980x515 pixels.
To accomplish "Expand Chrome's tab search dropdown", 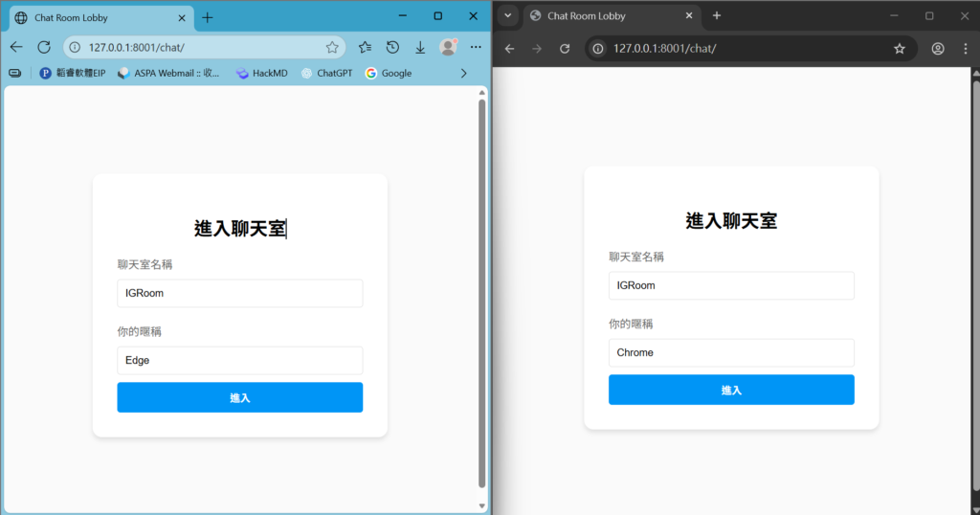I will click(508, 15).
